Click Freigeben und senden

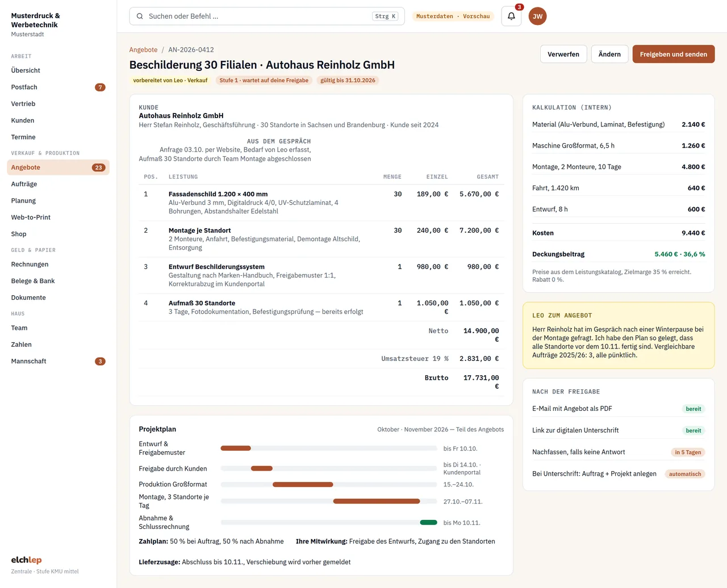click(x=674, y=54)
